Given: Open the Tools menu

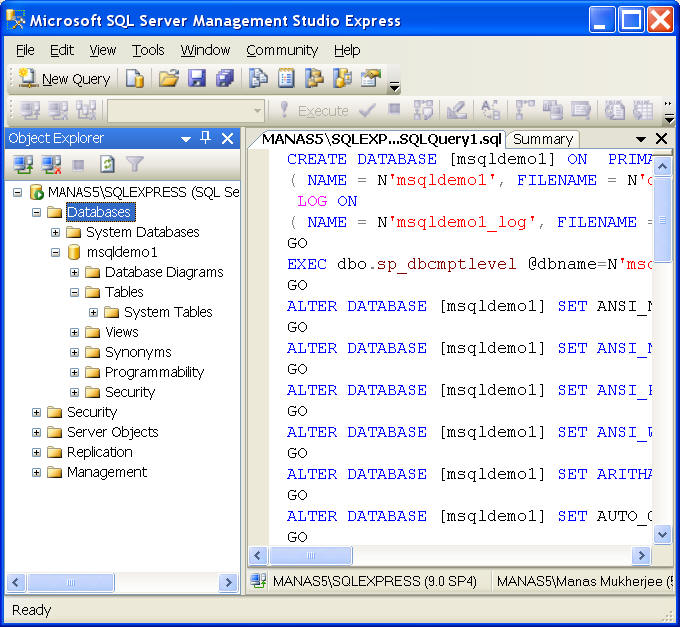Looking at the screenshot, I should [148, 50].
